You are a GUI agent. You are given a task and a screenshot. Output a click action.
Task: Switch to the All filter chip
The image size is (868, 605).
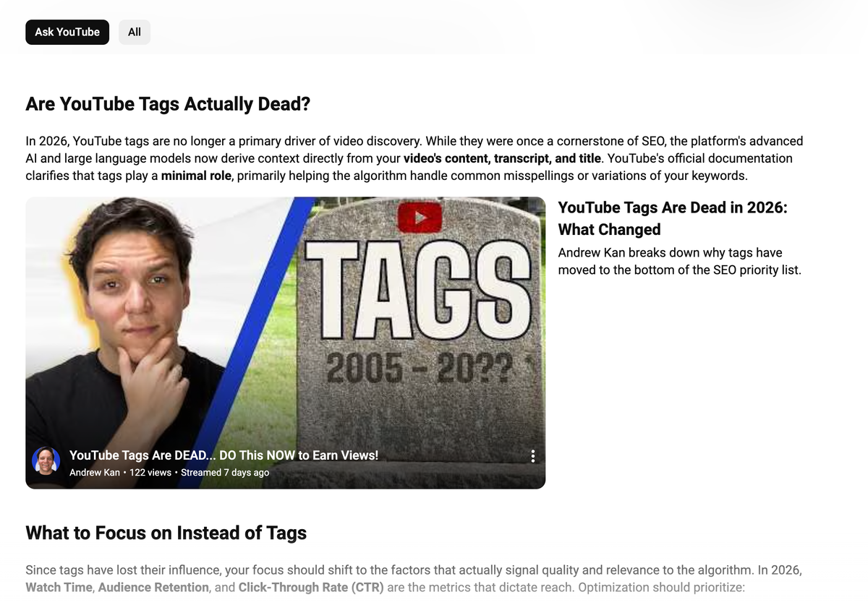pyautogui.click(x=135, y=32)
